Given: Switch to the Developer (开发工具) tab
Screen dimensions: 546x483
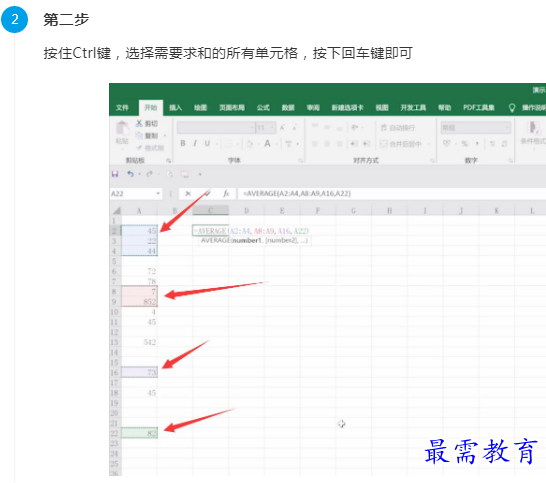Looking at the screenshot, I should tap(413, 108).
